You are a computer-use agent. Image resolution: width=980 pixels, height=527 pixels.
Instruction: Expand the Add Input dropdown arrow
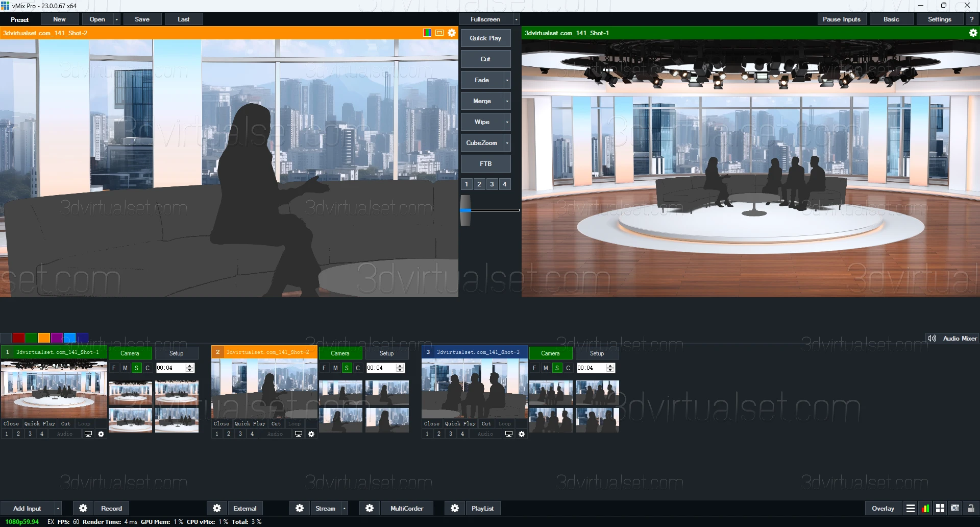(x=58, y=508)
